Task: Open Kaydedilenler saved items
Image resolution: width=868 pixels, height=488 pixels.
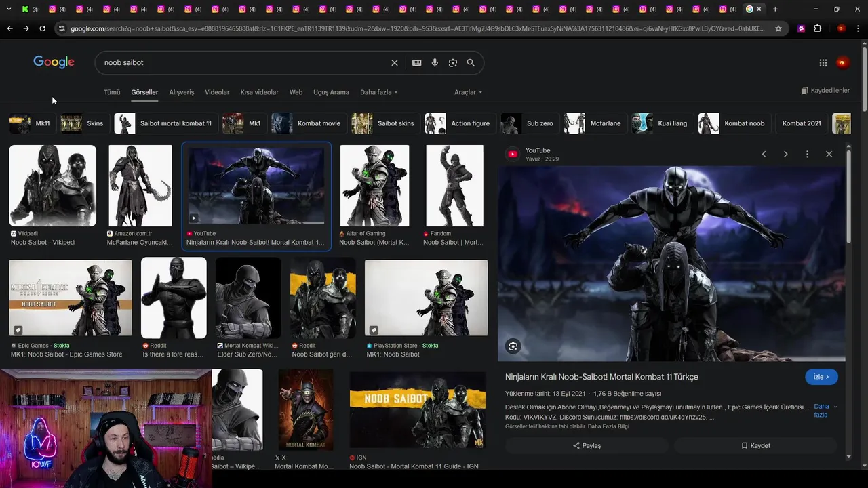Action: (x=825, y=91)
